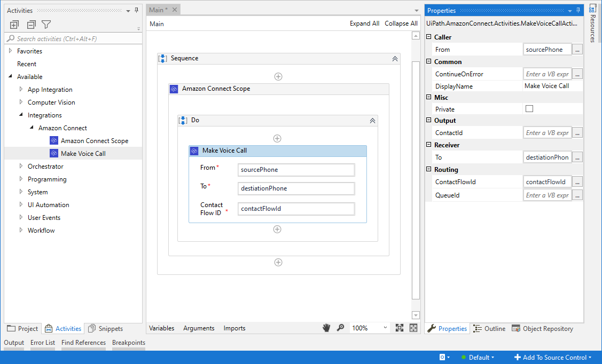Viewport: 602px width, 364px height.
Task: Expand the Computer Vision node
Action: pos(21,102)
